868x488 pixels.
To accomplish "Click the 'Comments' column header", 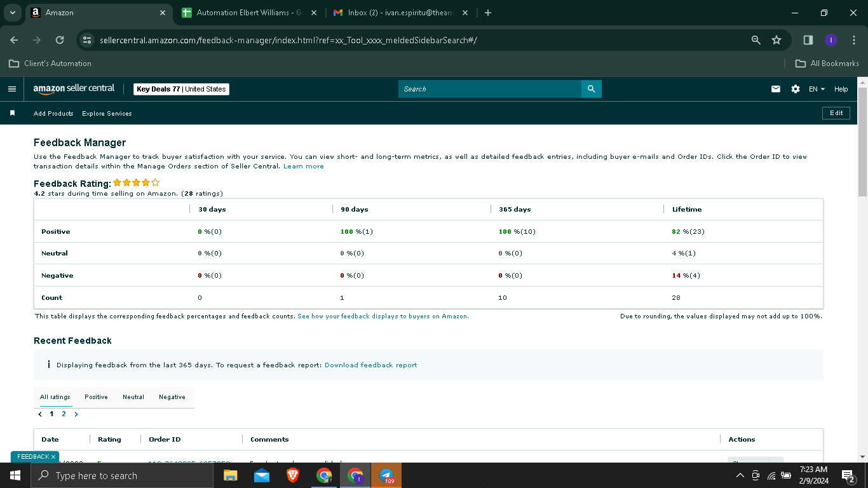I will pos(269,440).
